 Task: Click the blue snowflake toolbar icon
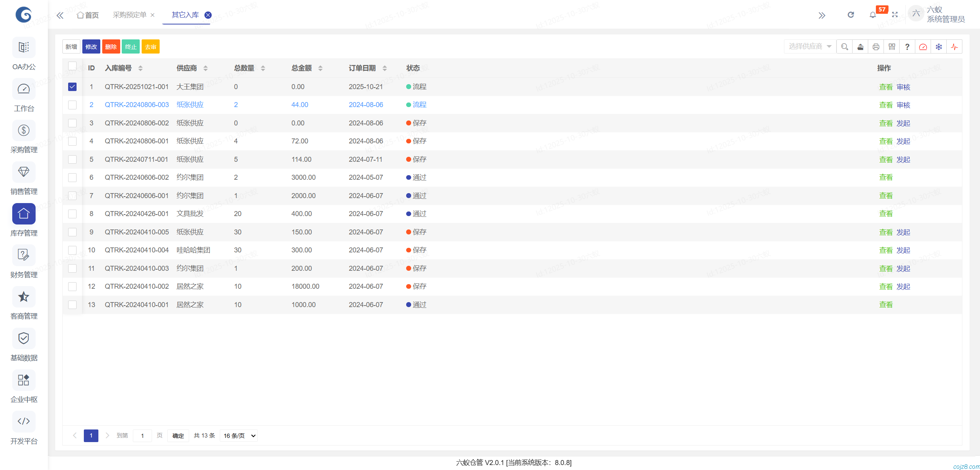pyautogui.click(x=939, y=47)
